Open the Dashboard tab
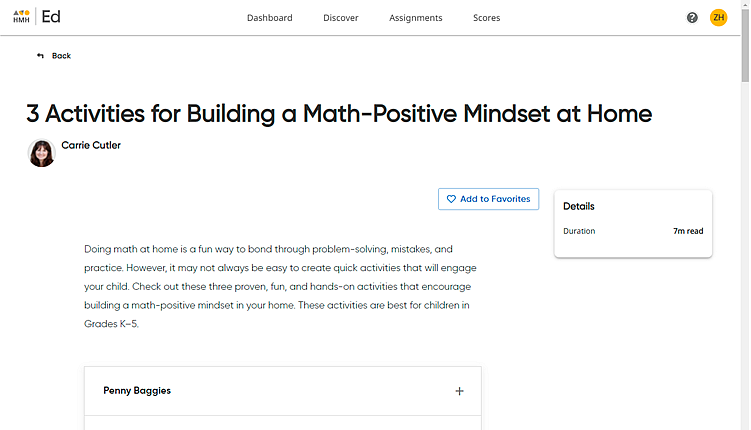Screen dimensions: 751x430 (x=270, y=18)
